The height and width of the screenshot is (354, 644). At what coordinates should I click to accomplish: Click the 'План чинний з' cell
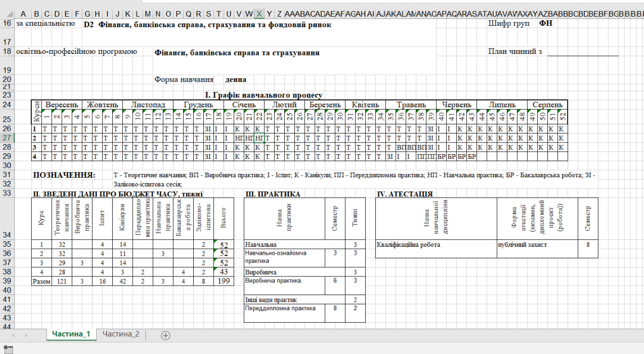coord(515,51)
